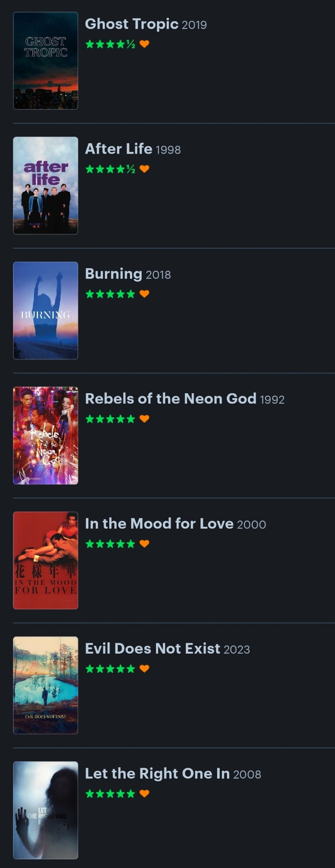Image resolution: width=335 pixels, height=868 pixels.
Task: Click heart icon for Let the Right One In
Action: (144, 794)
